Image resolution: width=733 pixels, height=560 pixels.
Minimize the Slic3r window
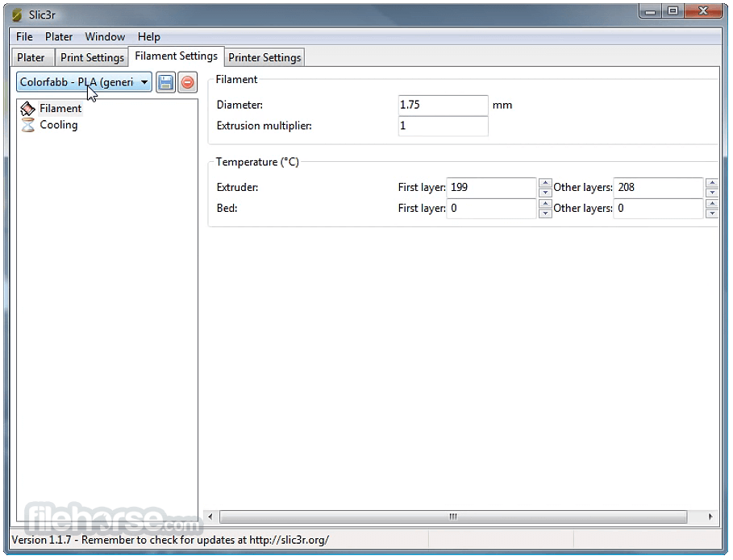coord(650,11)
